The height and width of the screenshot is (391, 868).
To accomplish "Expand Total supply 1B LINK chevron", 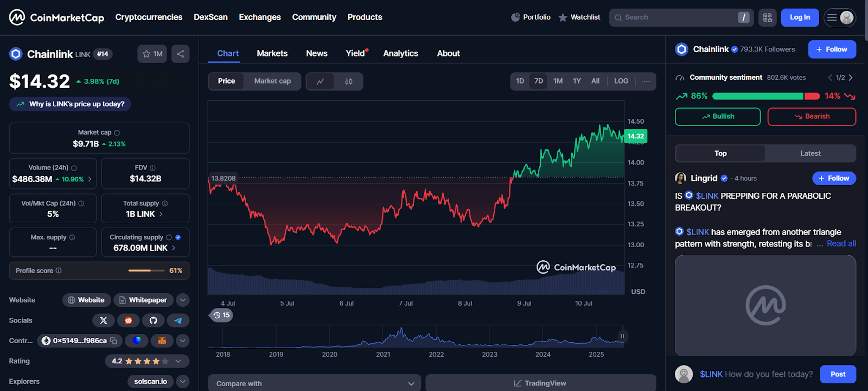I will pyautogui.click(x=161, y=215).
